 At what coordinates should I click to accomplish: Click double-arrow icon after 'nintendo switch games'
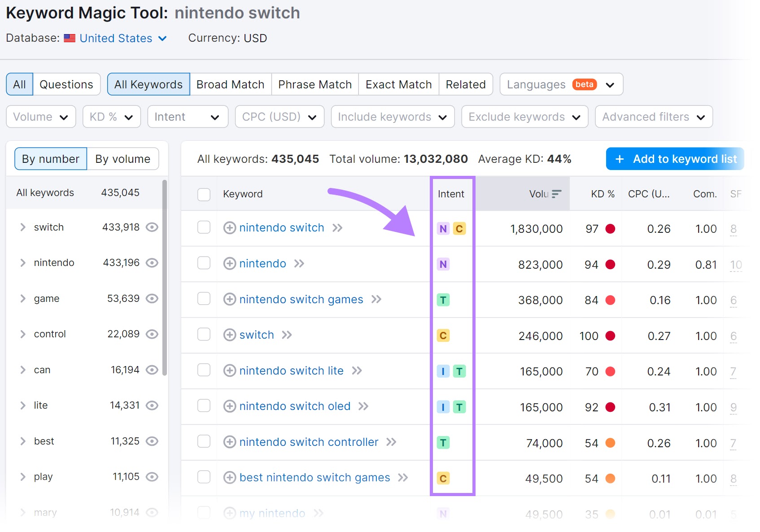pyautogui.click(x=376, y=299)
